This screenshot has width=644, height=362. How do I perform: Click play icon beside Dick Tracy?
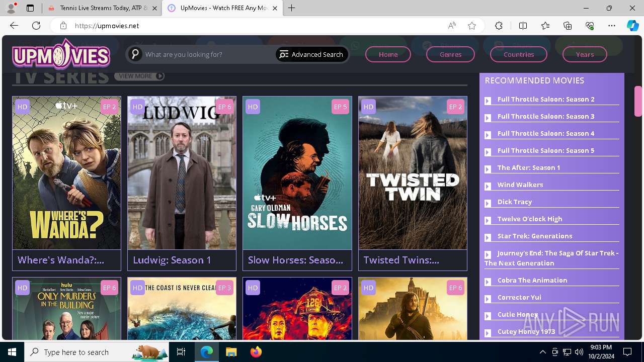coord(488,203)
